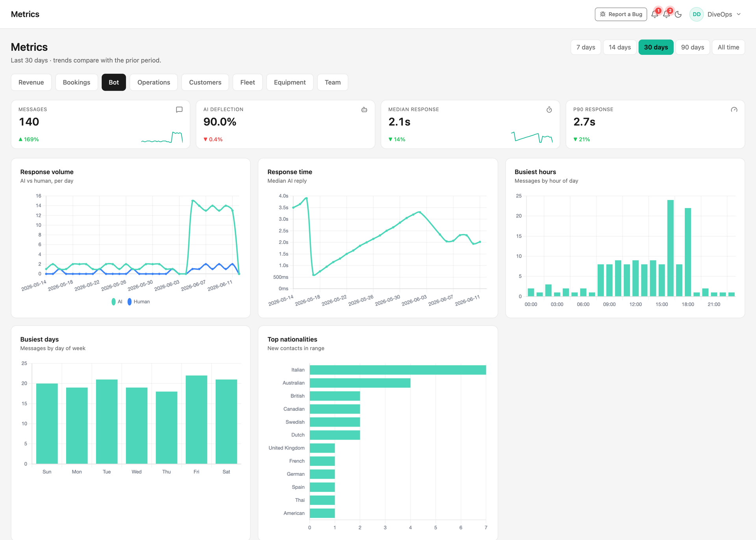
Task: Open the Fleet tab
Action: 248,82
